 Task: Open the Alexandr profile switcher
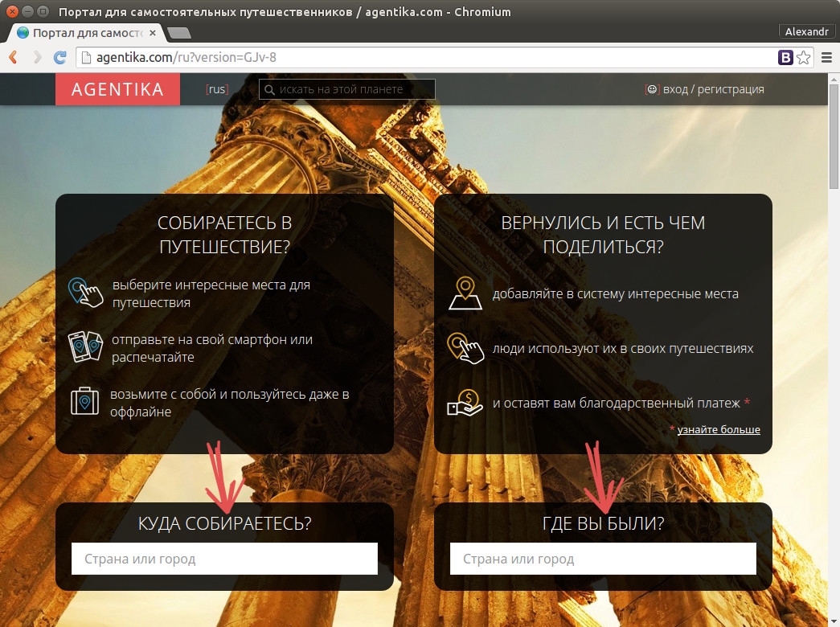pos(806,31)
